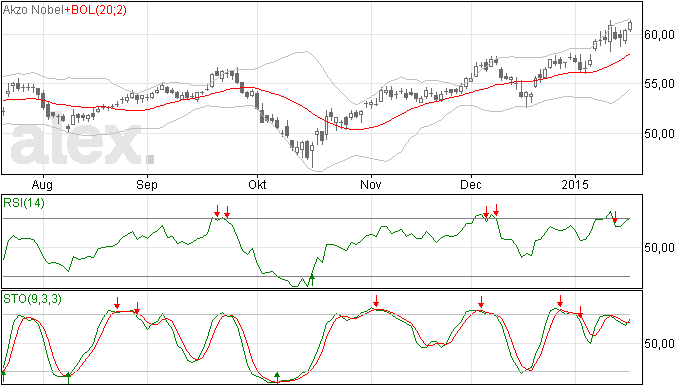
Task: Click the "60,00" price axis value
Action: (x=659, y=35)
